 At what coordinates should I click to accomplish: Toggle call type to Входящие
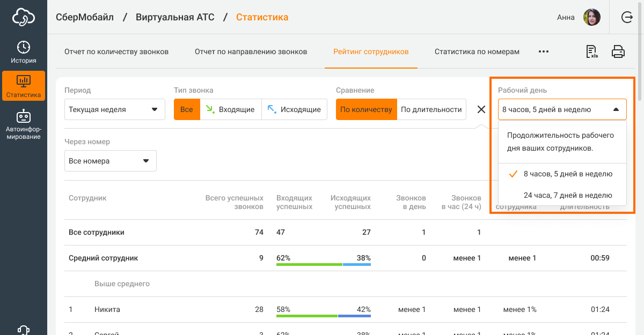(231, 109)
